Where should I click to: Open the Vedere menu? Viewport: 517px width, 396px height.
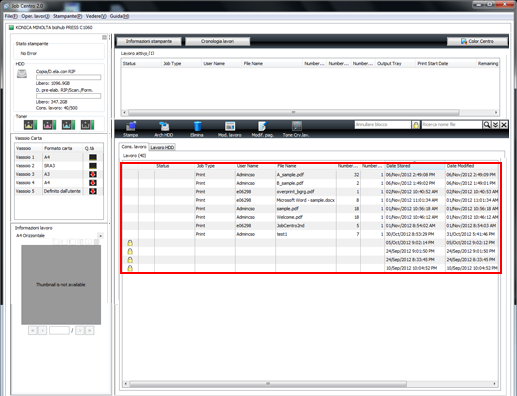point(96,16)
